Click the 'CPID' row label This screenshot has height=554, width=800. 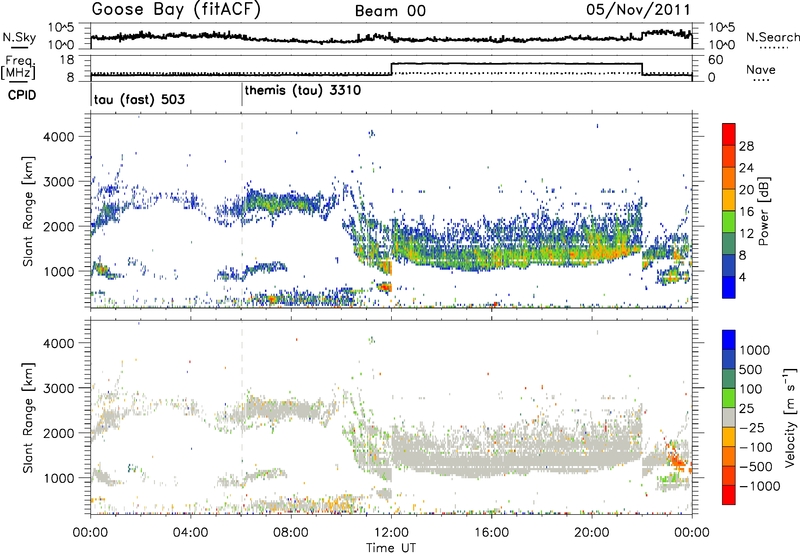coord(22,95)
